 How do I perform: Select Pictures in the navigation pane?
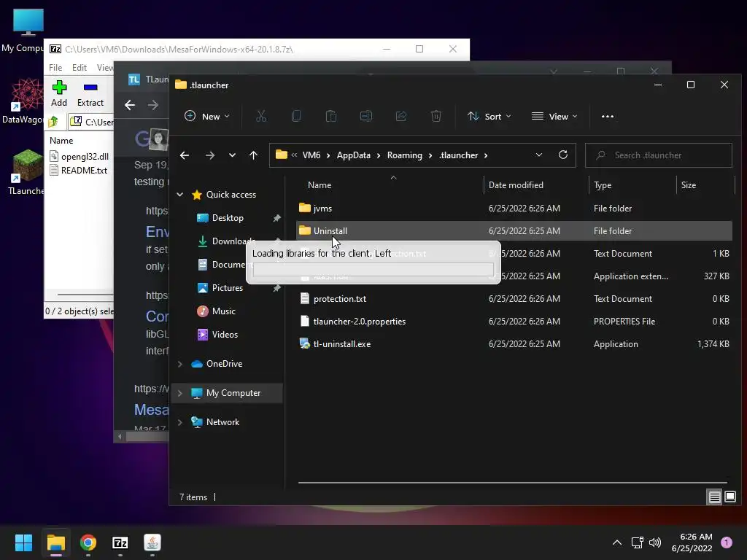228,287
